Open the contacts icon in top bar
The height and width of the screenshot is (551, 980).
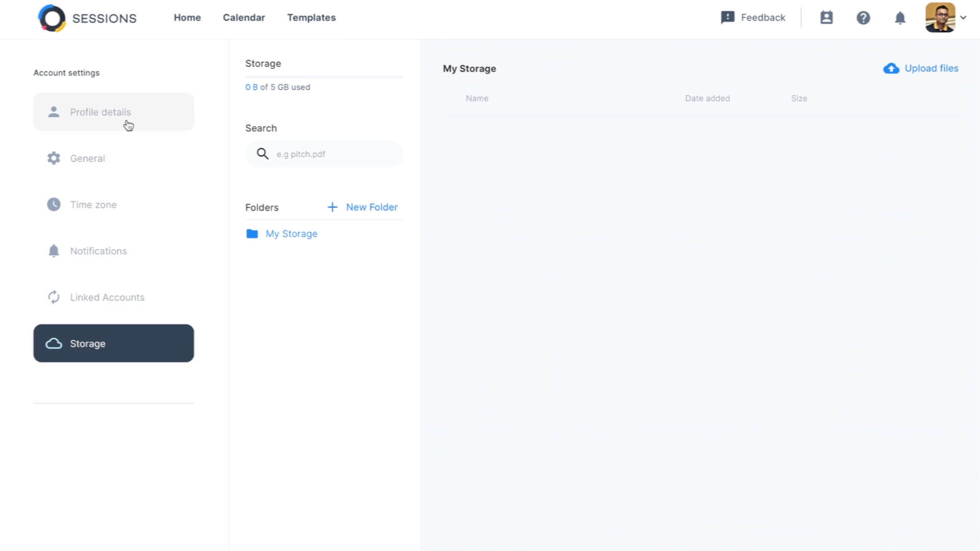[x=827, y=17]
